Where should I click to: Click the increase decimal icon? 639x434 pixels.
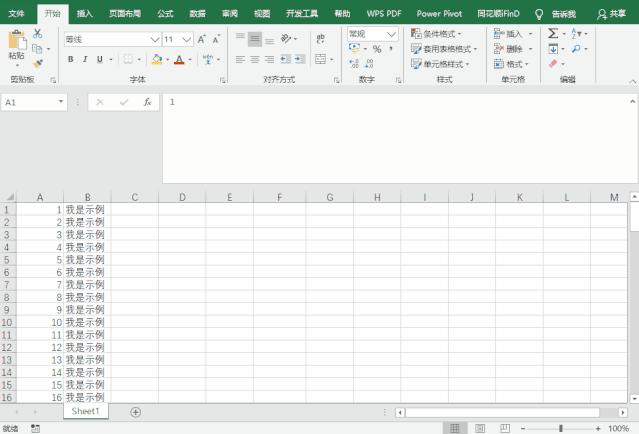click(354, 64)
